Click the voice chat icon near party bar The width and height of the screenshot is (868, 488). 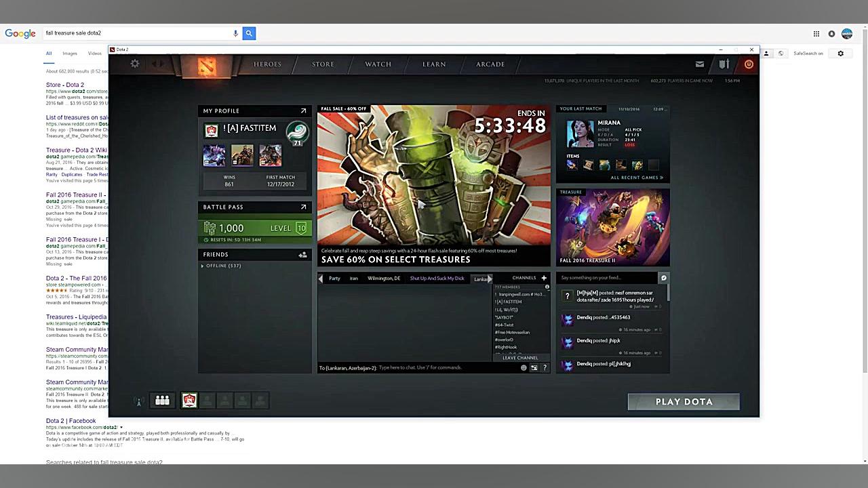[139, 401]
